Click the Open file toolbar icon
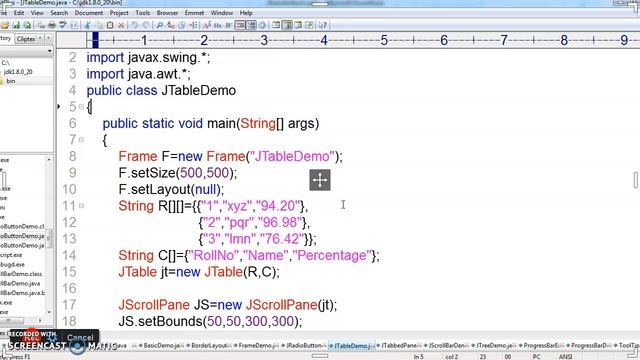Viewport: 640px width, 360px height. click(x=5, y=25)
